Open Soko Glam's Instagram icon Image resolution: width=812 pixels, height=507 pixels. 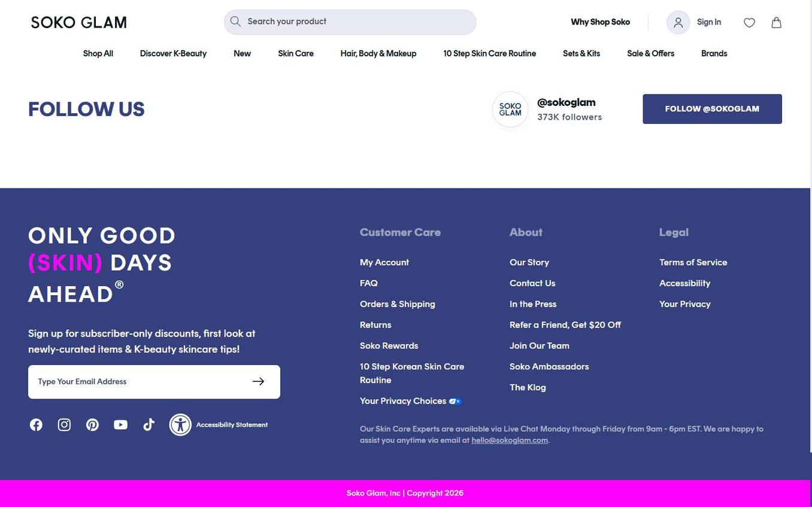click(64, 425)
